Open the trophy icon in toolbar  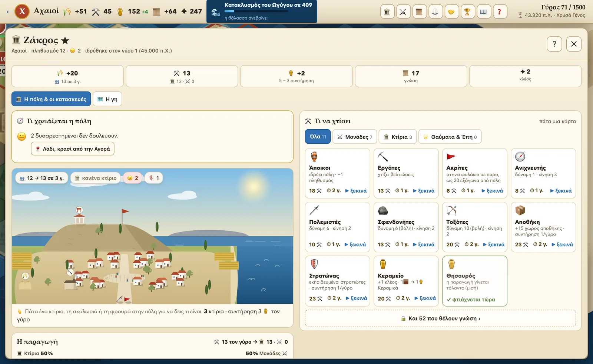(467, 12)
